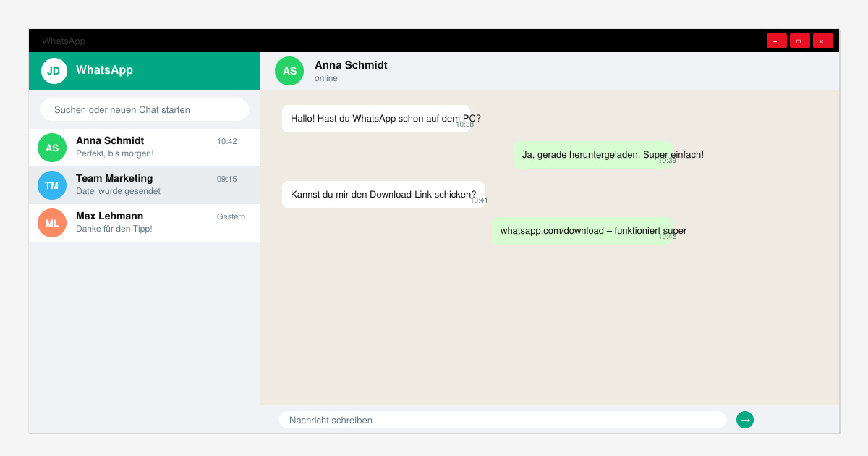Image resolution: width=868 pixels, height=456 pixels.
Task: Click the TM avatar for Team Marketing
Action: [52, 185]
